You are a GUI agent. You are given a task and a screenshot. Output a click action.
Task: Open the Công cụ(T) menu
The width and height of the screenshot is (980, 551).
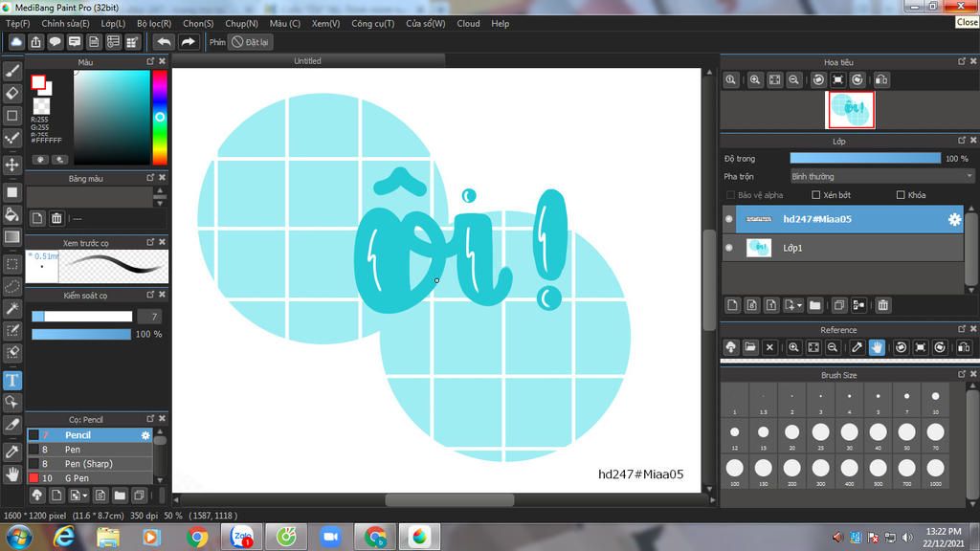[x=372, y=23]
